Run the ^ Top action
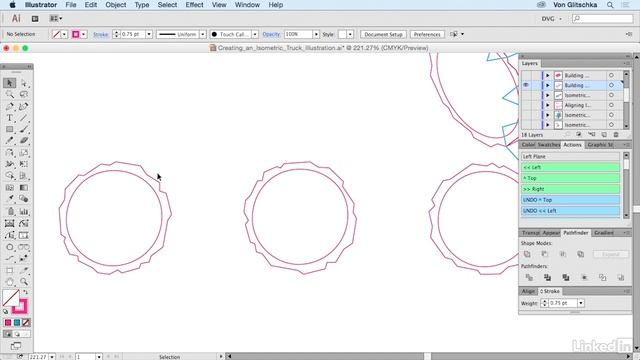640x360 pixels. pyautogui.click(x=570, y=178)
